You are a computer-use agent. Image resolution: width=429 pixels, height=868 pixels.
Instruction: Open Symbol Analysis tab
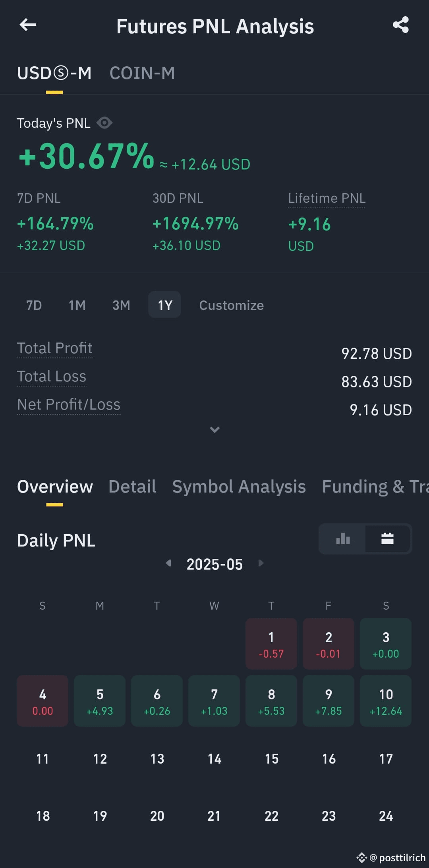pyautogui.click(x=239, y=487)
